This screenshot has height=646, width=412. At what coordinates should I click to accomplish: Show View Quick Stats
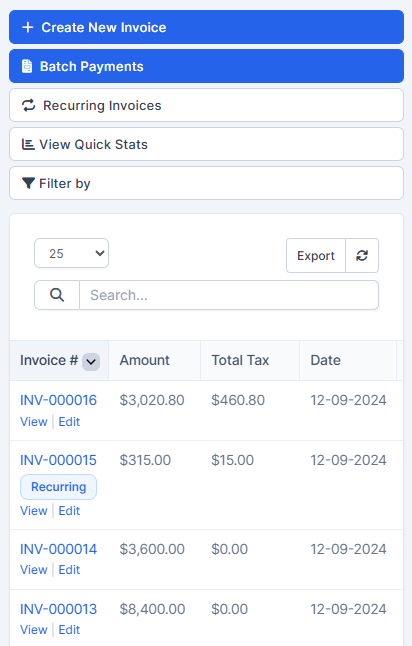click(x=206, y=144)
